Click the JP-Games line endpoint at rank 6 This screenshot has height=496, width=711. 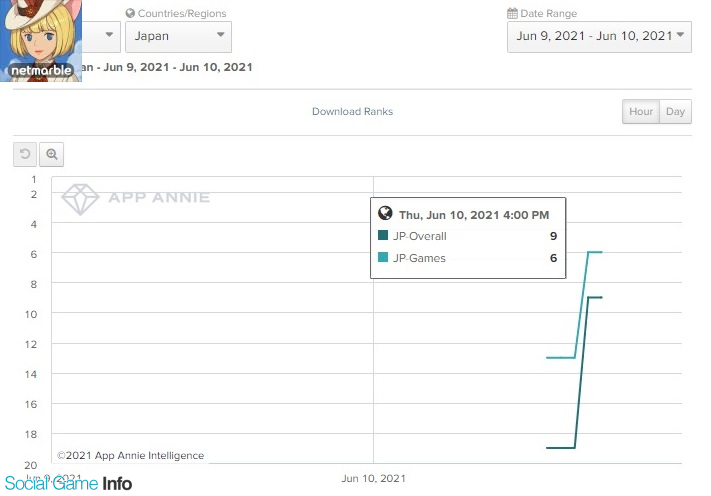(601, 252)
